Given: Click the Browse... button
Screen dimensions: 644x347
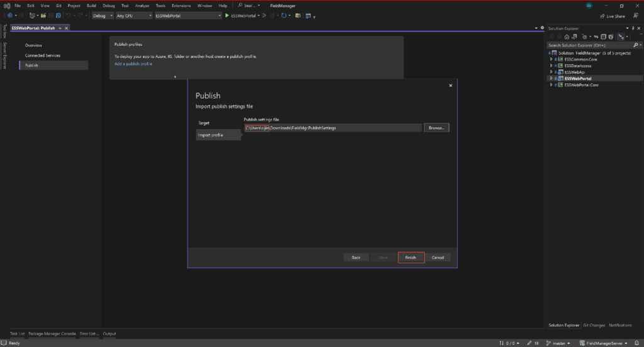Looking at the screenshot, I should tap(436, 128).
